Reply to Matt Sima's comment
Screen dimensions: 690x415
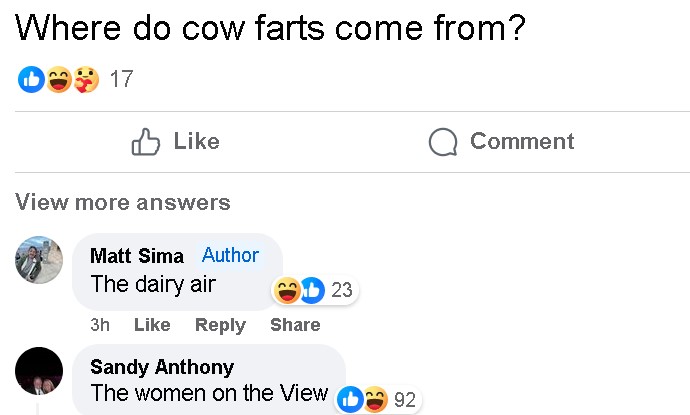pyautogui.click(x=220, y=325)
